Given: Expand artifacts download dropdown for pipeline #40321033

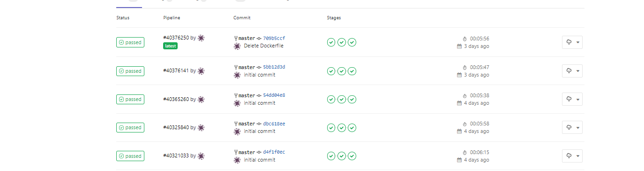Looking at the screenshot, I should click(x=572, y=156).
